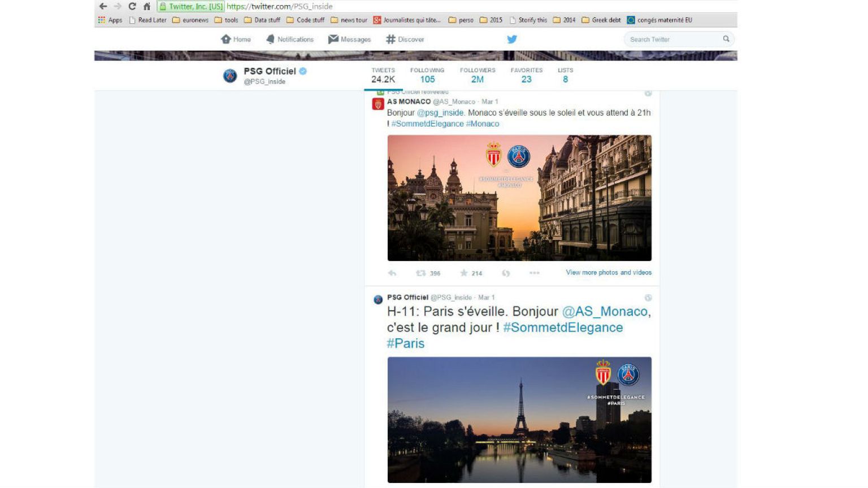The image size is (868, 488).
Task: Open the Apps bookmarks shortcut
Action: pyautogui.click(x=110, y=20)
